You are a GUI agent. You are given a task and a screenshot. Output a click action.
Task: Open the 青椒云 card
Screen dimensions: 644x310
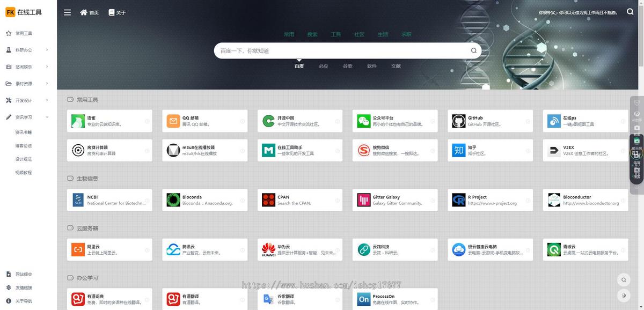(x=586, y=249)
